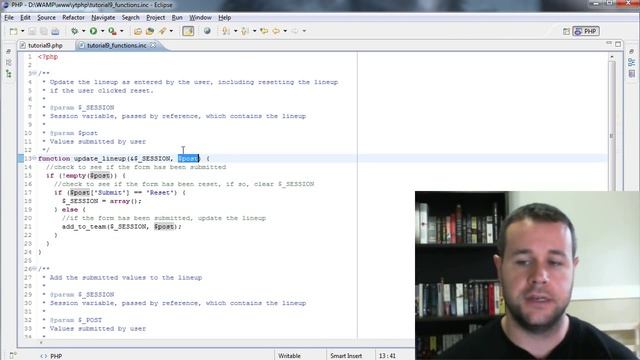Open the Source menu
This screenshot has width=640, height=360.
click(x=47, y=18)
